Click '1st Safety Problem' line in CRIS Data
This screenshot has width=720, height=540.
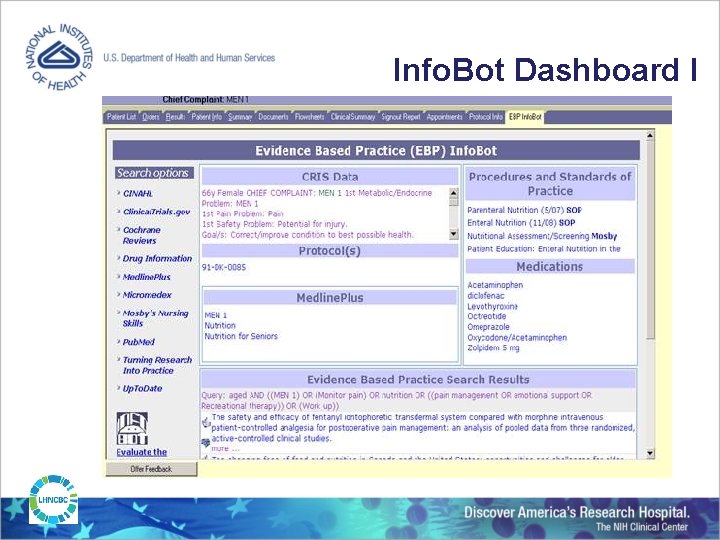coord(275,224)
